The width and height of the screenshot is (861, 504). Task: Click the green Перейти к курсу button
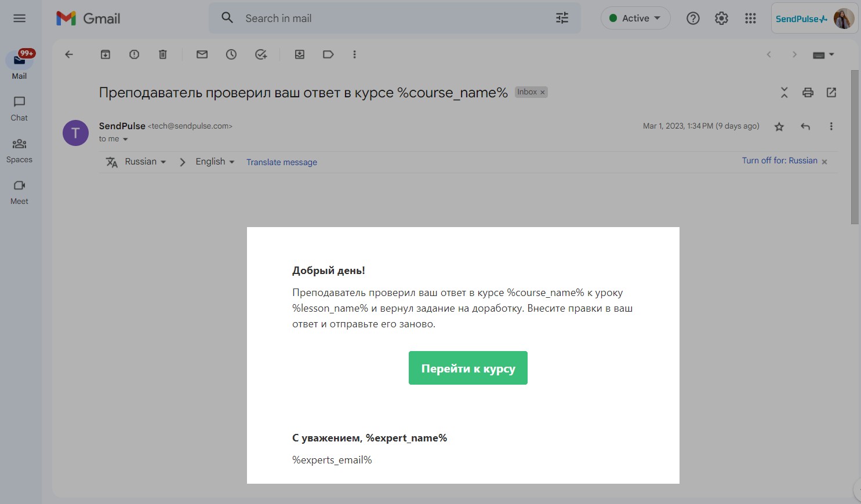[x=468, y=368]
